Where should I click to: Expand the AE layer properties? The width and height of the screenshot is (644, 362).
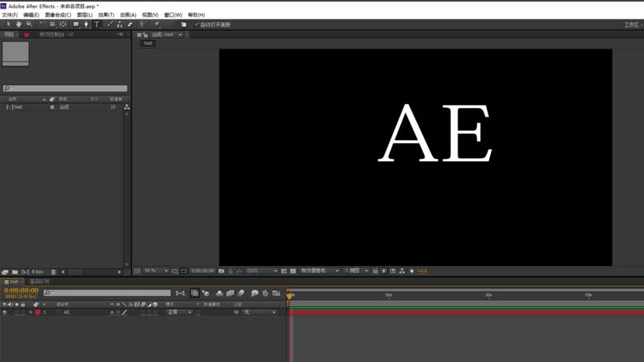[x=31, y=312]
